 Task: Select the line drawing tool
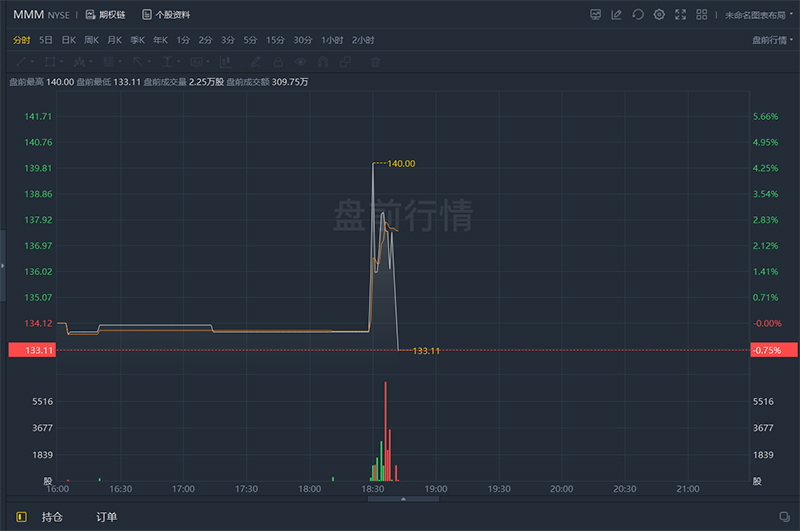tap(21, 62)
